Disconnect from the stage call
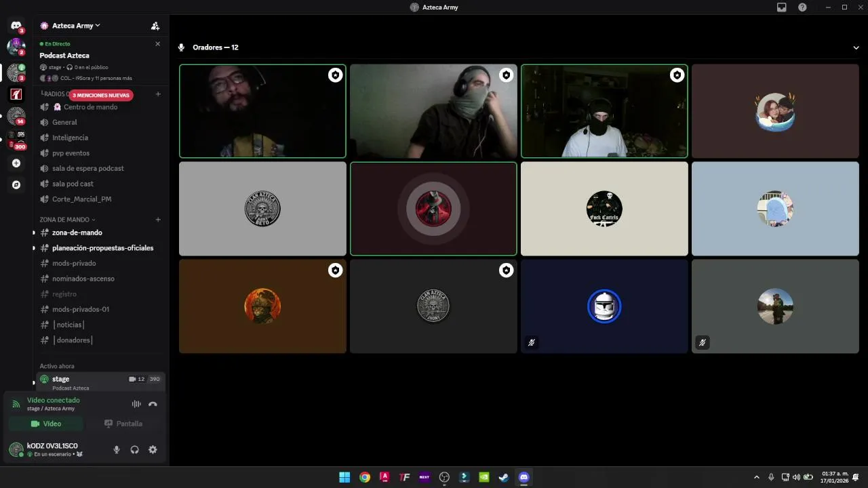 153,404
